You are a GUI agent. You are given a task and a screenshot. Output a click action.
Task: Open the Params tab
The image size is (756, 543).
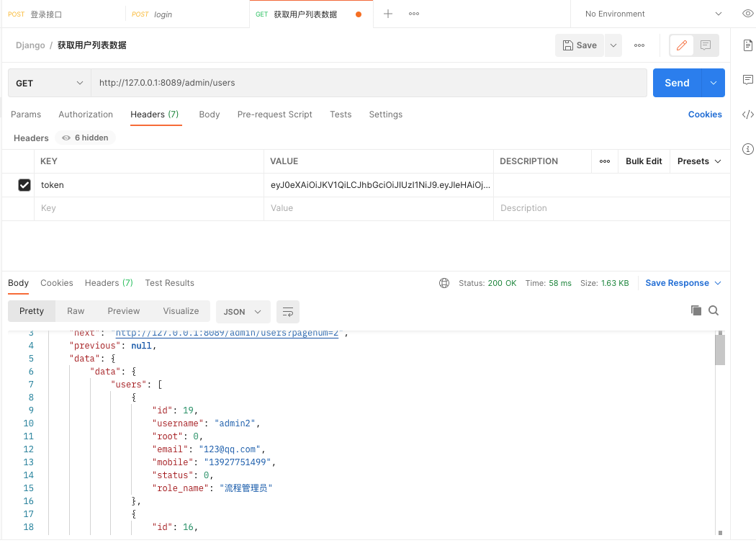tap(26, 115)
